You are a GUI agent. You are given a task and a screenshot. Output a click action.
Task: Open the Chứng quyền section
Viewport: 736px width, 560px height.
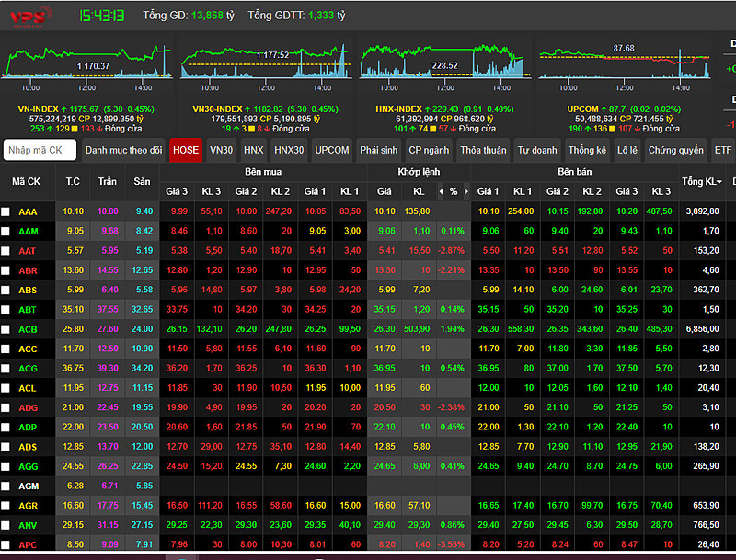(x=675, y=150)
